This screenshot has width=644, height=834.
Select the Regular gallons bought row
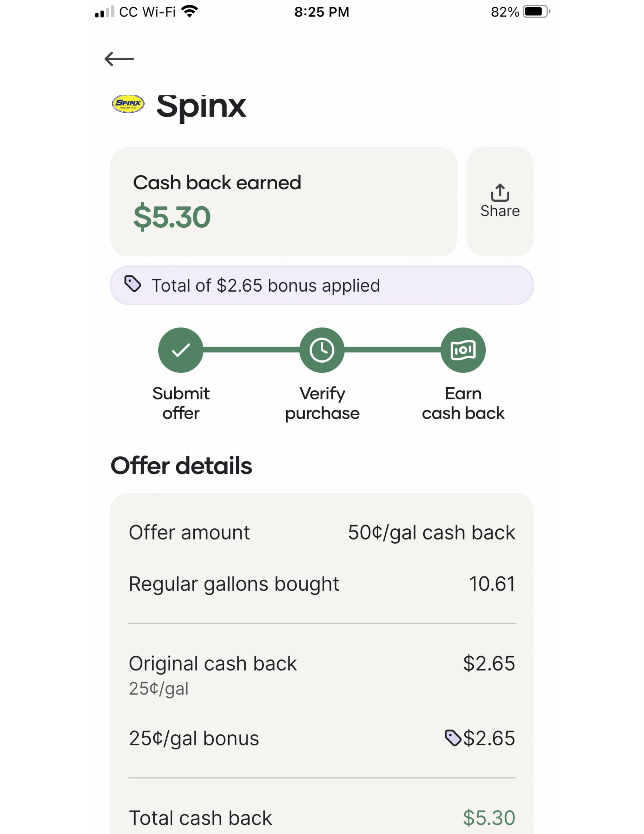(x=322, y=584)
